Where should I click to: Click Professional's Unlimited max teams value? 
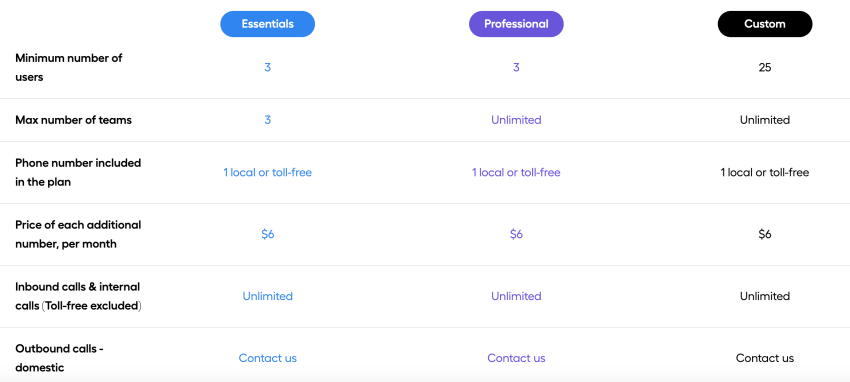516,120
